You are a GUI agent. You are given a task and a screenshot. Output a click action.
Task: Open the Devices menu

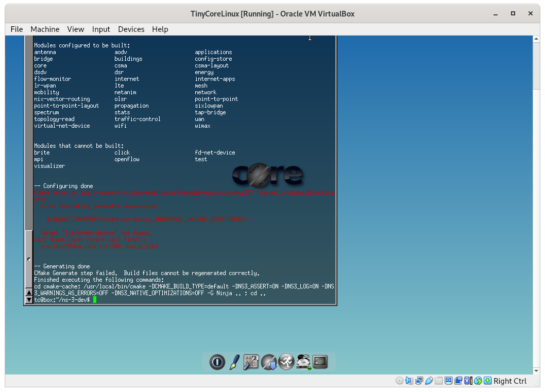click(131, 29)
